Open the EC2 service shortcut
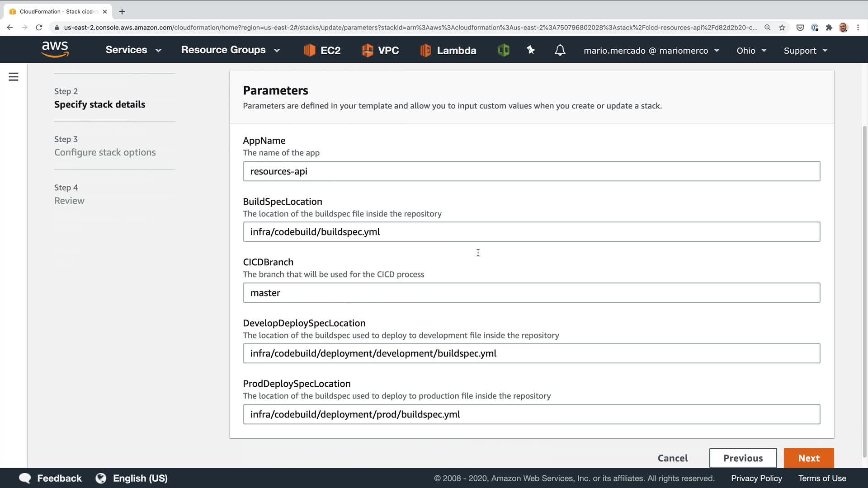This screenshot has width=868, height=488. [x=322, y=50]
